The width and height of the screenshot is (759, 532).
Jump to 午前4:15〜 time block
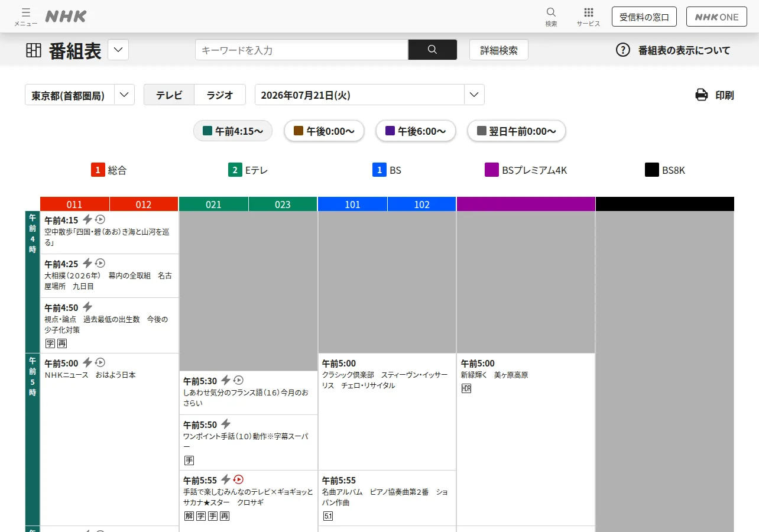pos(233,131)
